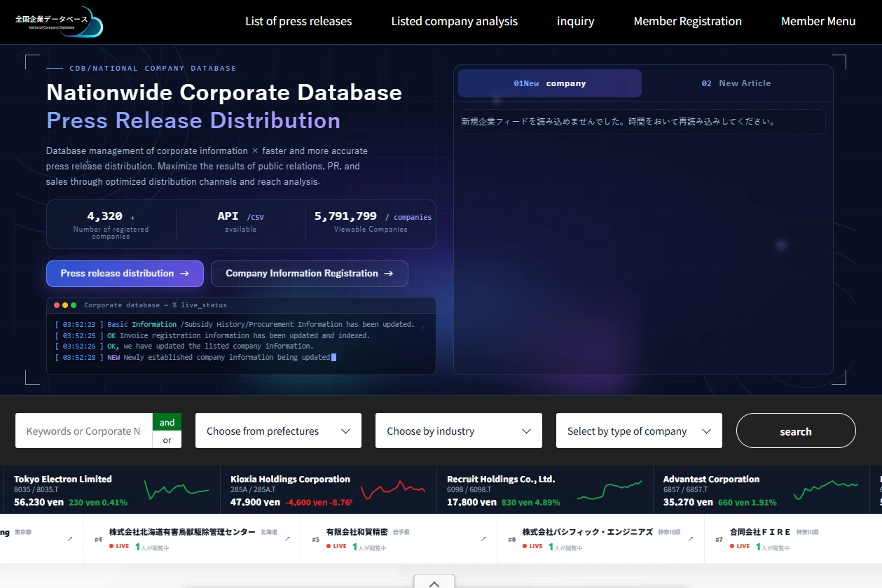
Task: Click 660 yen 1.91% Advantest change
Action: coord(747,503)
